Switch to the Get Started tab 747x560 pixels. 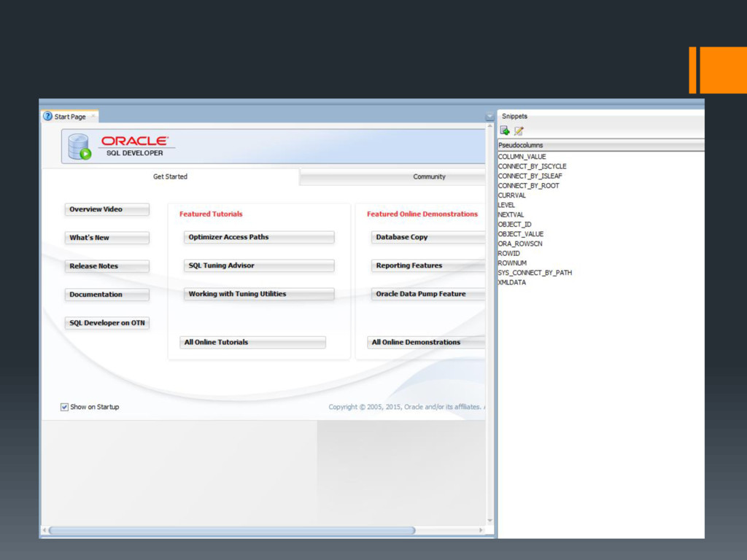(x=170, y=176)
